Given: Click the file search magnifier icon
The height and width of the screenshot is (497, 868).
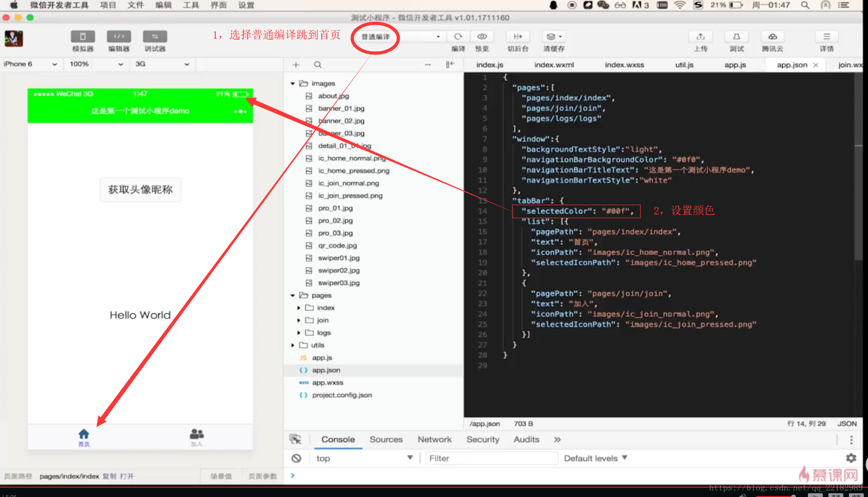Looking at the screenshot, I should click(317, 65).
